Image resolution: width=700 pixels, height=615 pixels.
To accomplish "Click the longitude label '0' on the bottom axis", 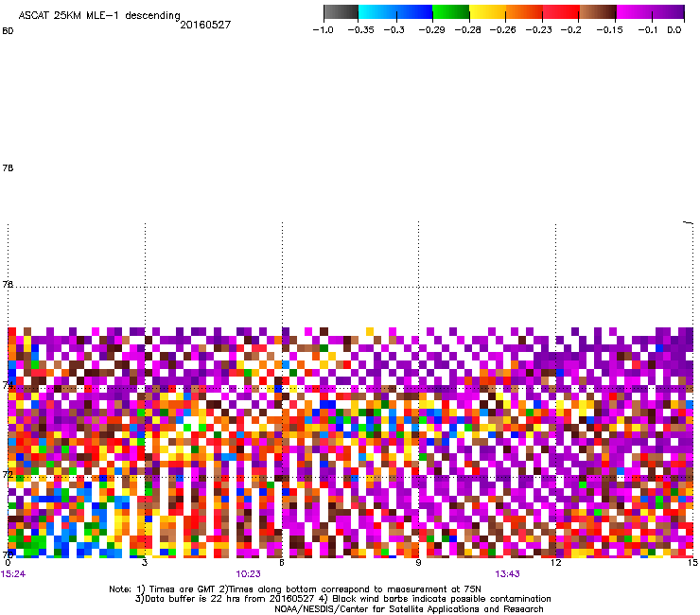I will coord(8,563).
